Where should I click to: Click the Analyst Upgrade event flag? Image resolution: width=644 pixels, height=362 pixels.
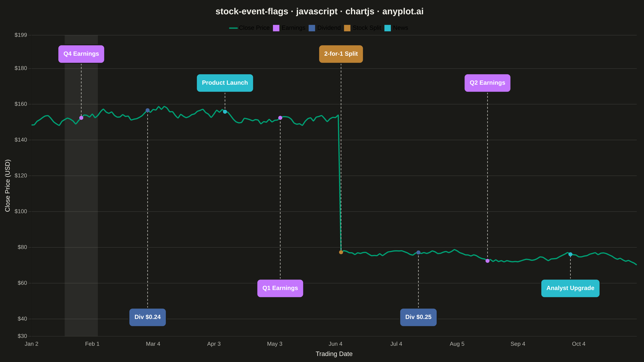click(571, 288)
